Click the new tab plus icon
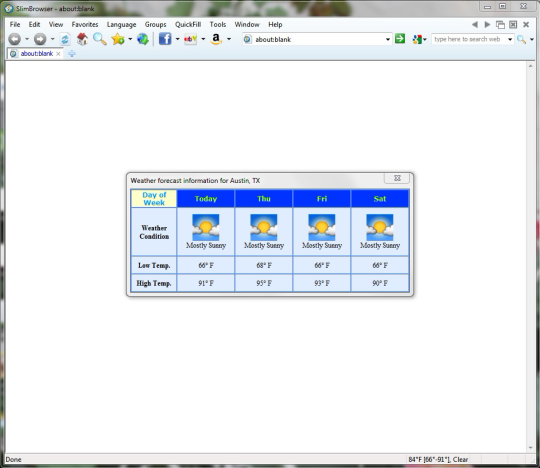The image size is (540, 468). tap(72, 53)
